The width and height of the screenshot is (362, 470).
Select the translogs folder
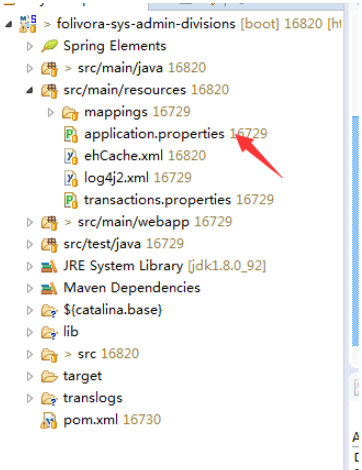(x=93, y=398)
